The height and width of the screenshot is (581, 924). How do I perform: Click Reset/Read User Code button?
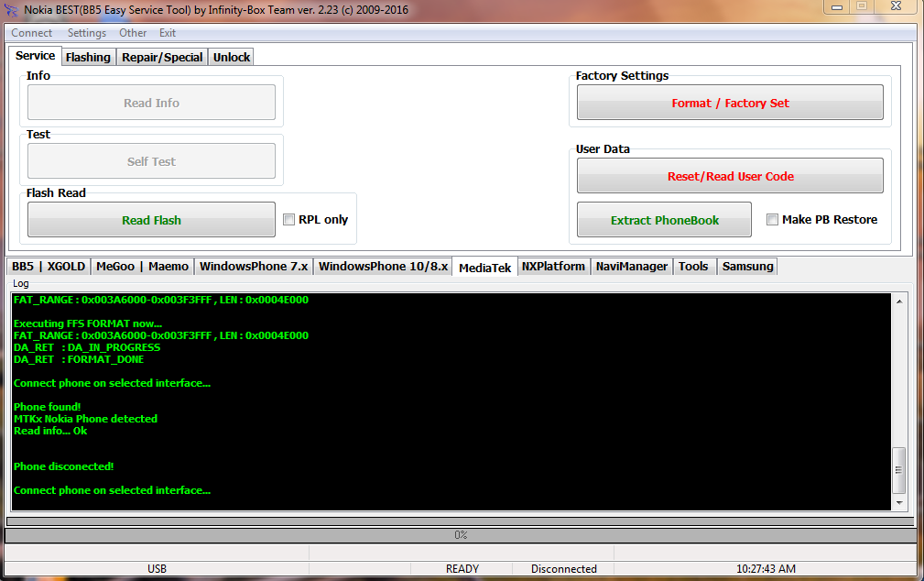pos(730,176)
